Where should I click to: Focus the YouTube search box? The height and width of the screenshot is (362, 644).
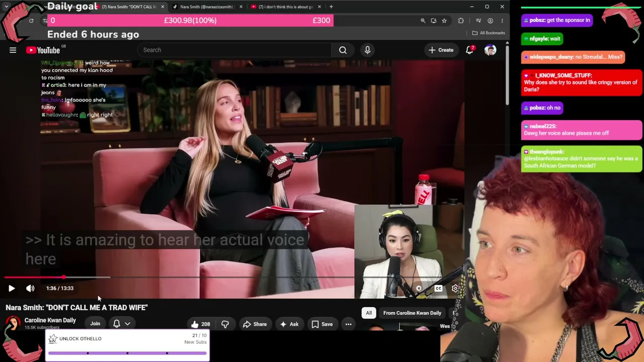pos(234,50)
